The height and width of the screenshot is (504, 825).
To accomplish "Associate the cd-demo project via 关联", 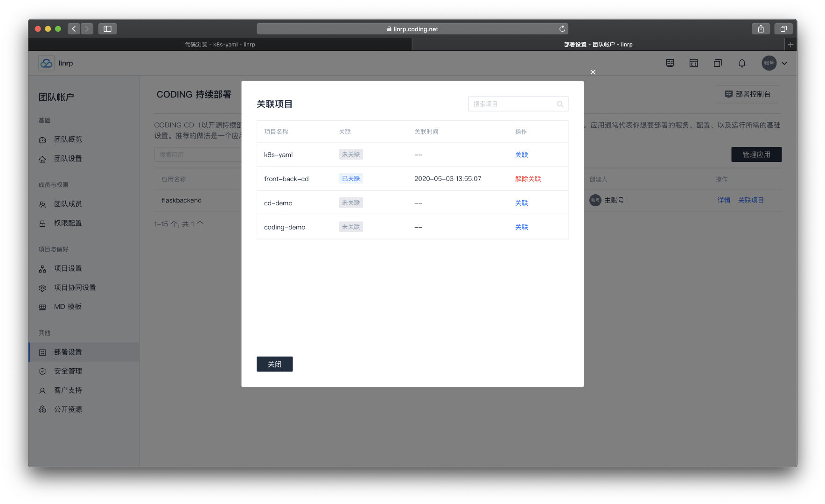I will (521, 203).
